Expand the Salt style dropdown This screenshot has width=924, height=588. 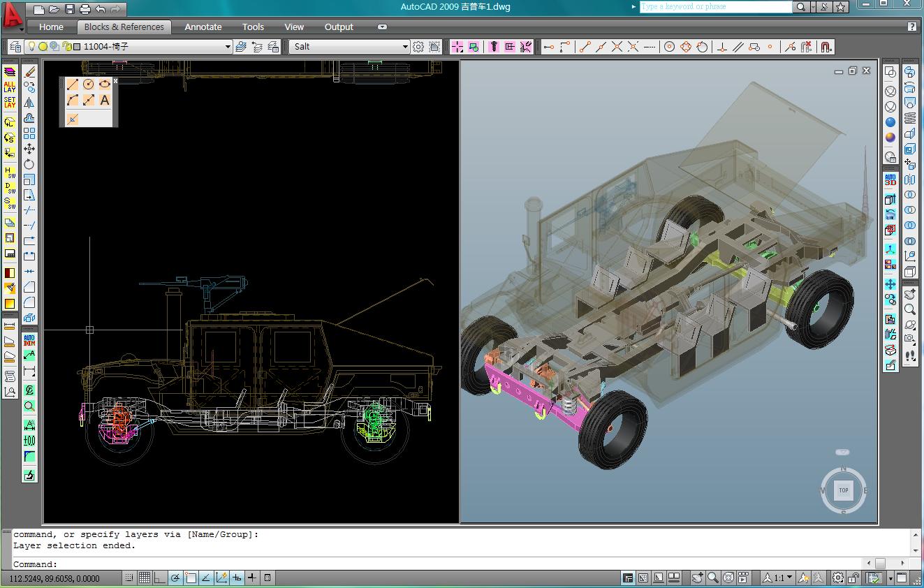[405, 47]
